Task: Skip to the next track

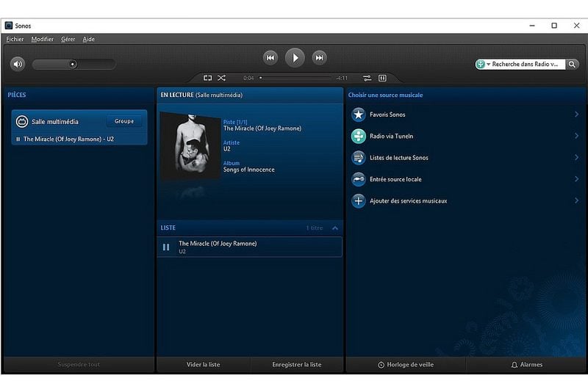Action: pos(319,58)
